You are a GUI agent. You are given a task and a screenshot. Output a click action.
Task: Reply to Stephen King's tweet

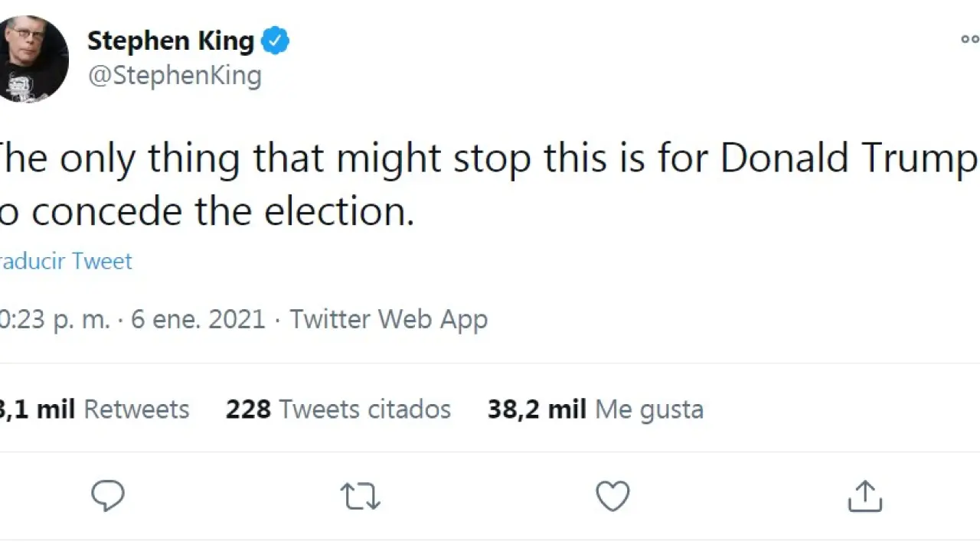[x=108, y=496]
